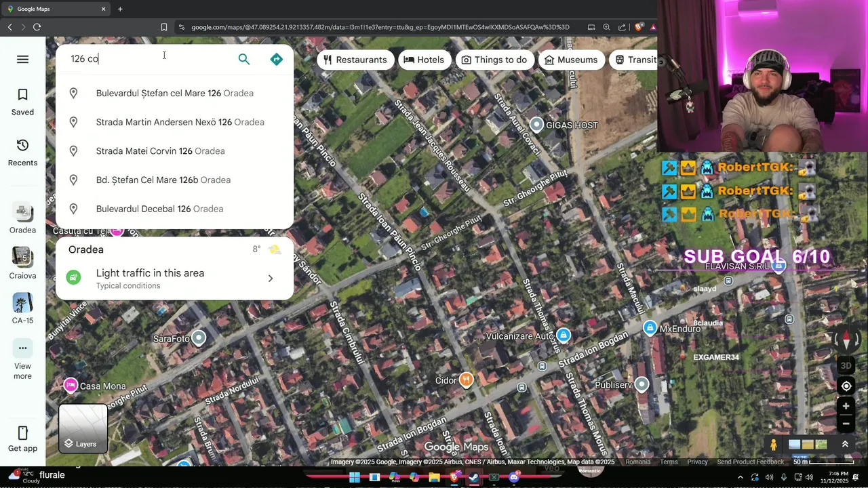Click the SaraFoto map marker
868x488 pixels.
click(198, 338)
